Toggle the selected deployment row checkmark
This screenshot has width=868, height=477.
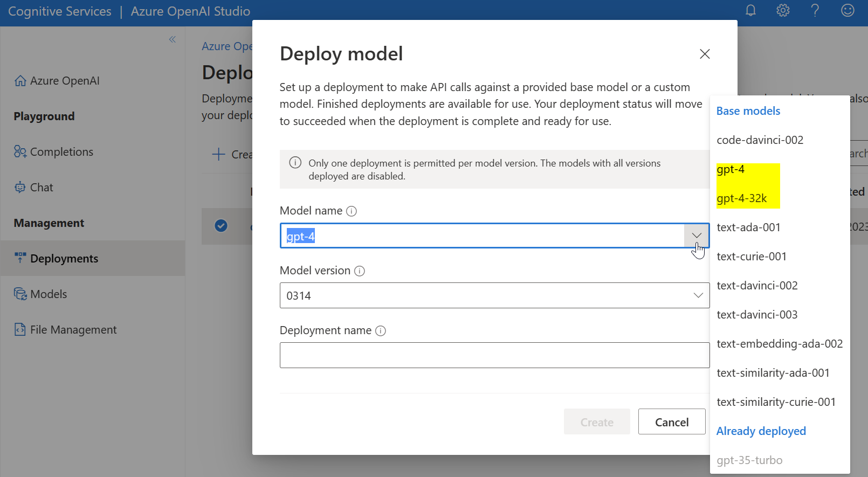coord(221,226)
